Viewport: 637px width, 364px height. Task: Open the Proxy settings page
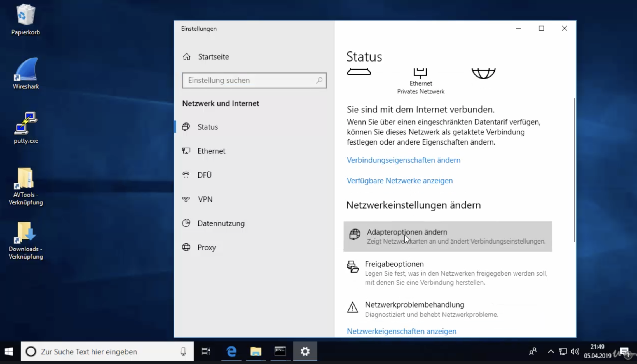(x=254, y=247)
